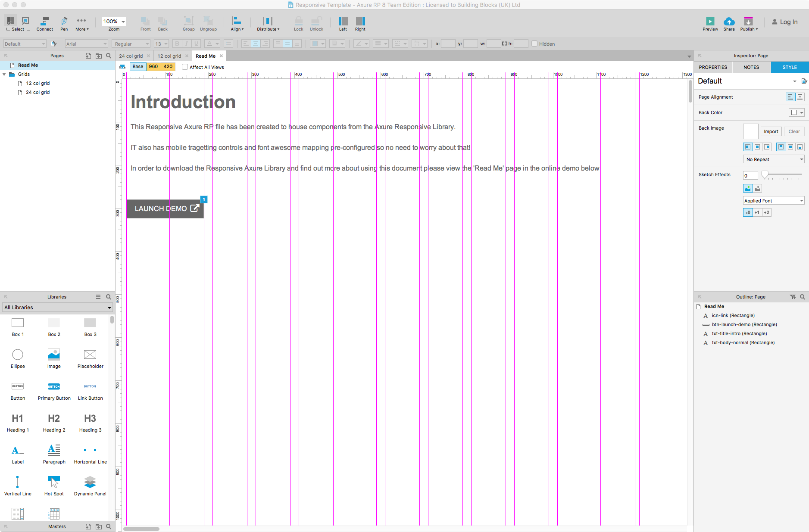809x532 pixels.
Task: Select the 960 adaptive view
Action: 153,67
